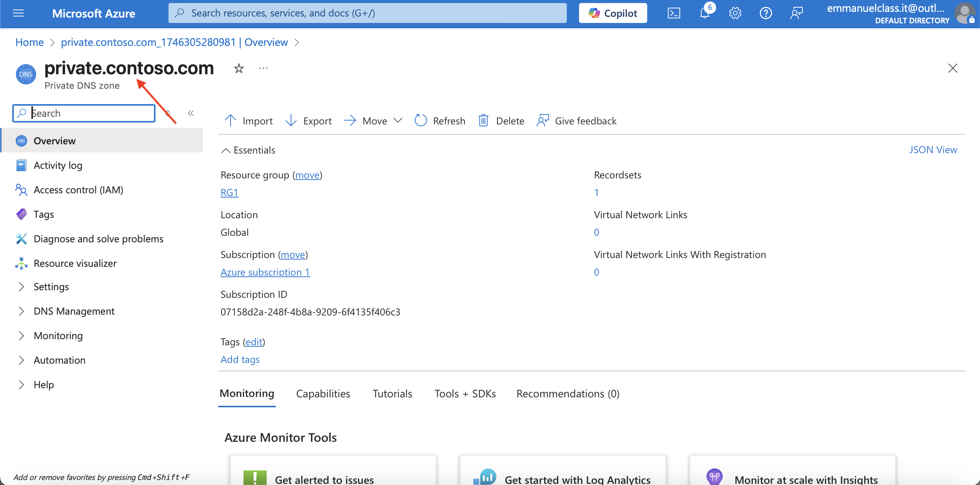The height and width of the screenshot is (485, 980).
Task: Open Get started with Log Analytics card
Action: [563, 470]
